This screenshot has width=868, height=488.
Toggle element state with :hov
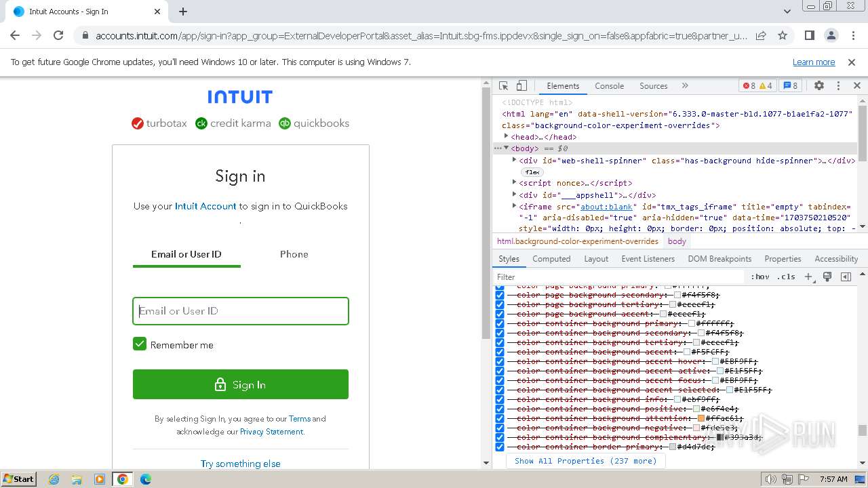tap(760, 277)
